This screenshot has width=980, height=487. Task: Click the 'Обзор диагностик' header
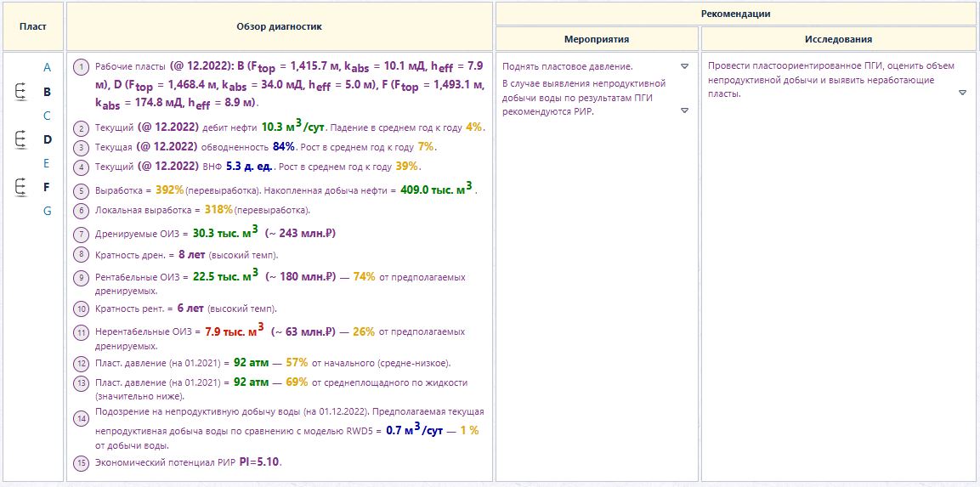(280, 26)
